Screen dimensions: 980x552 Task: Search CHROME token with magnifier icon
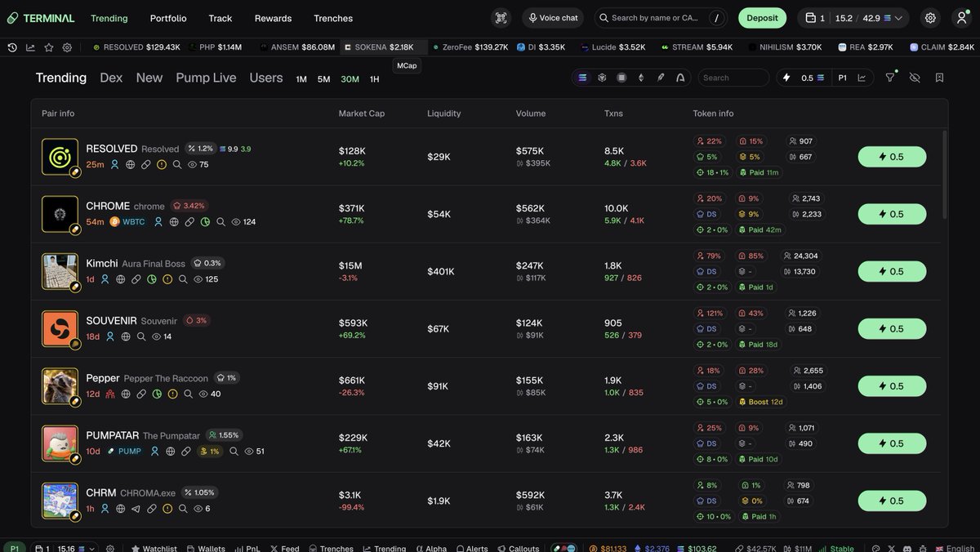(220, 221)
